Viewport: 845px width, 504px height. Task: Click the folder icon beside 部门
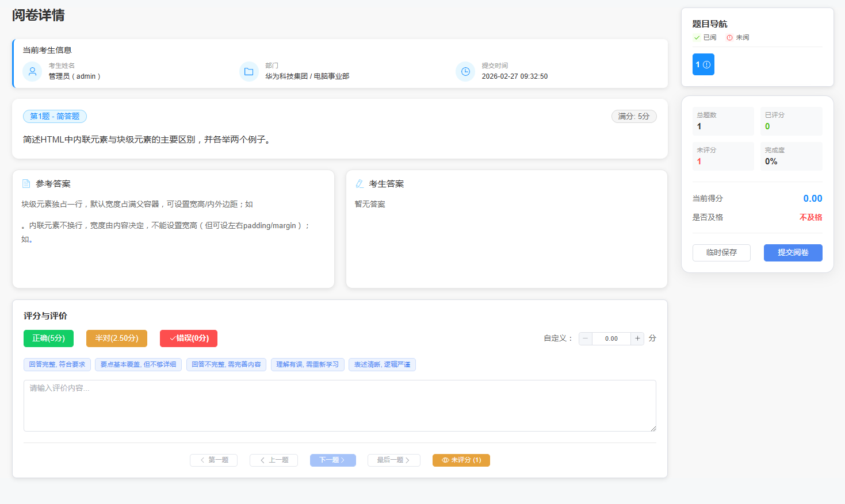[248, 71]
